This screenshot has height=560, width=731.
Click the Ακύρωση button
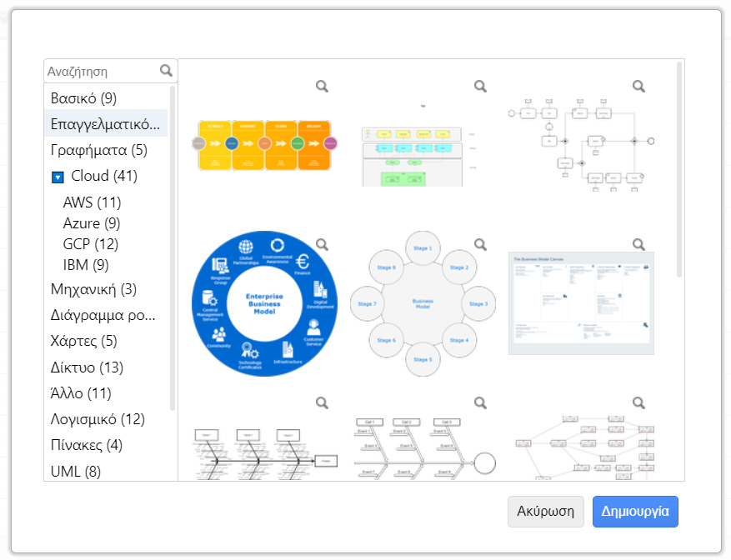pyautogui.click(x=545, y=512)
